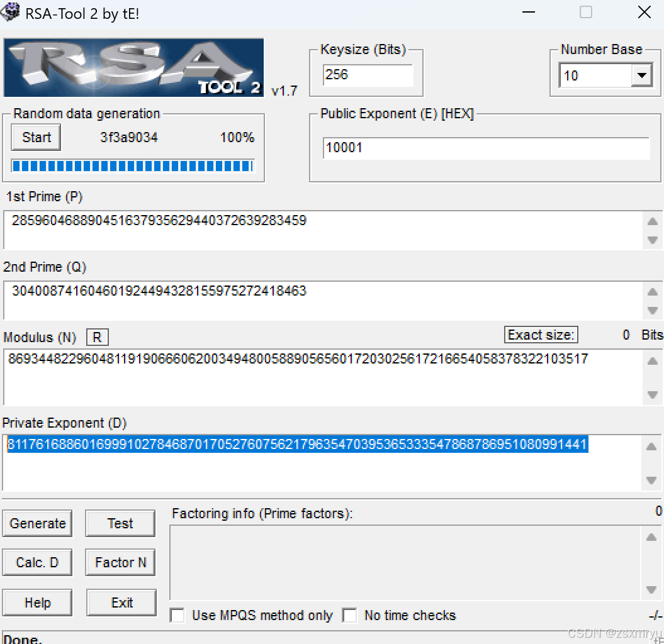Click Calc. D to compute private exponent
This screenshot has width=664, height=644.
coord(37,562)
